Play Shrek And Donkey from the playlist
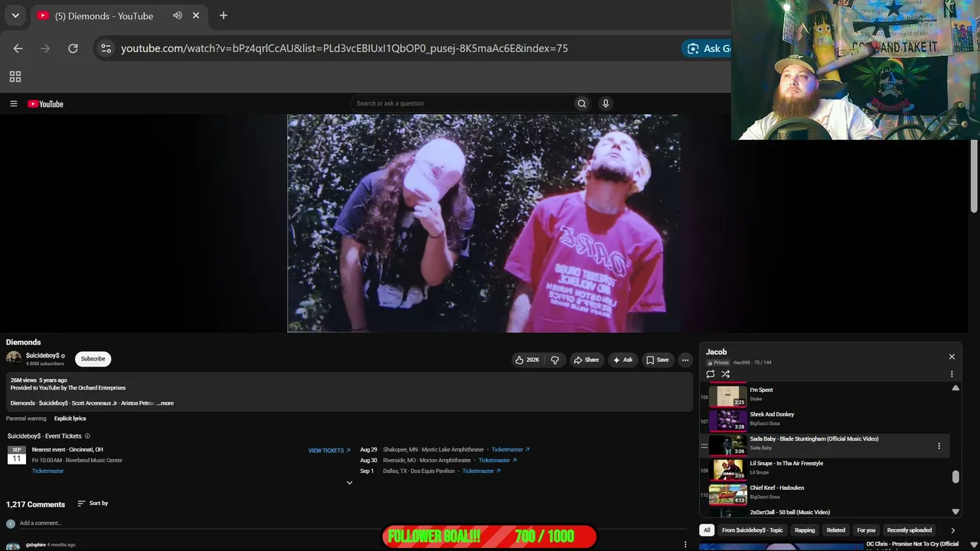This screenshot has width=980, height=551. (x=824, y=420)
